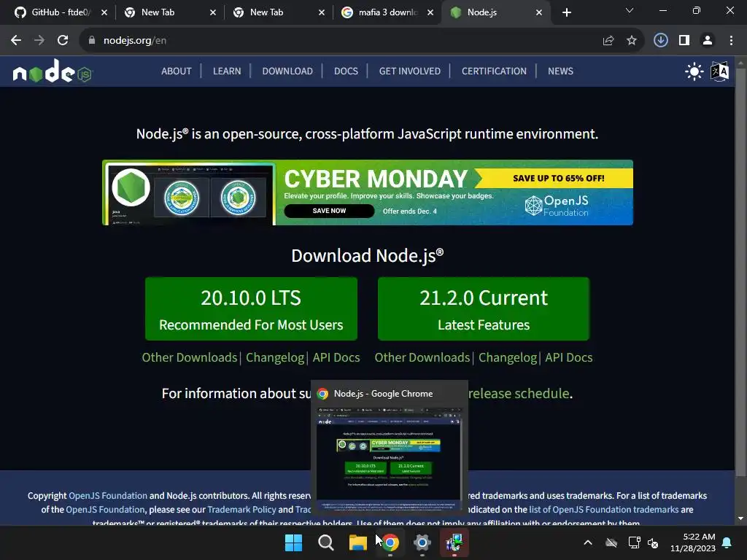Screen dimensions: 747x560
Task: Click the browser forward arrow
Action: tap(39, 41)
